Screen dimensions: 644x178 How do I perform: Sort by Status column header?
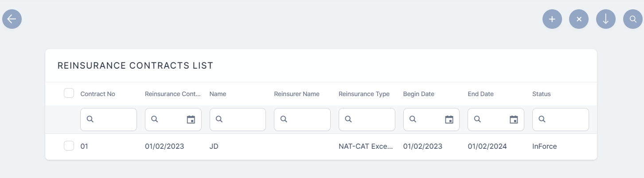(541, 94)
